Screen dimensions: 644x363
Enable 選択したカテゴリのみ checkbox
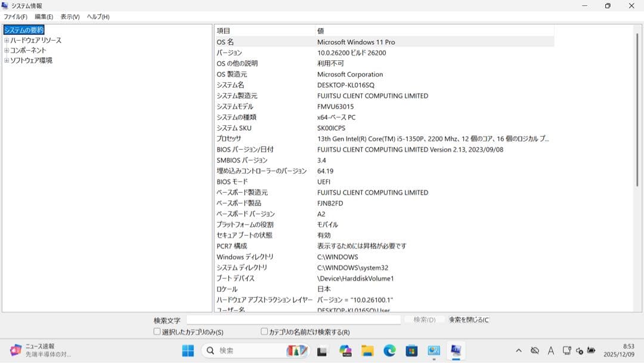click(156, 330)
